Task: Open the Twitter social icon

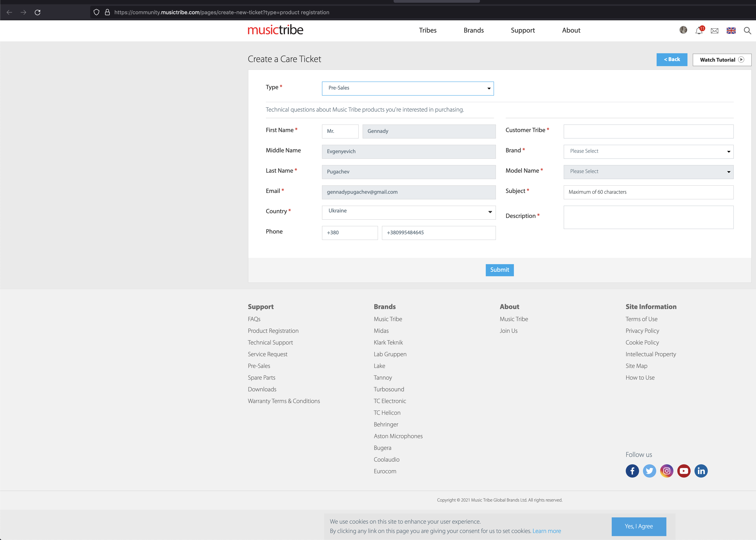Action: click(649, 471)
